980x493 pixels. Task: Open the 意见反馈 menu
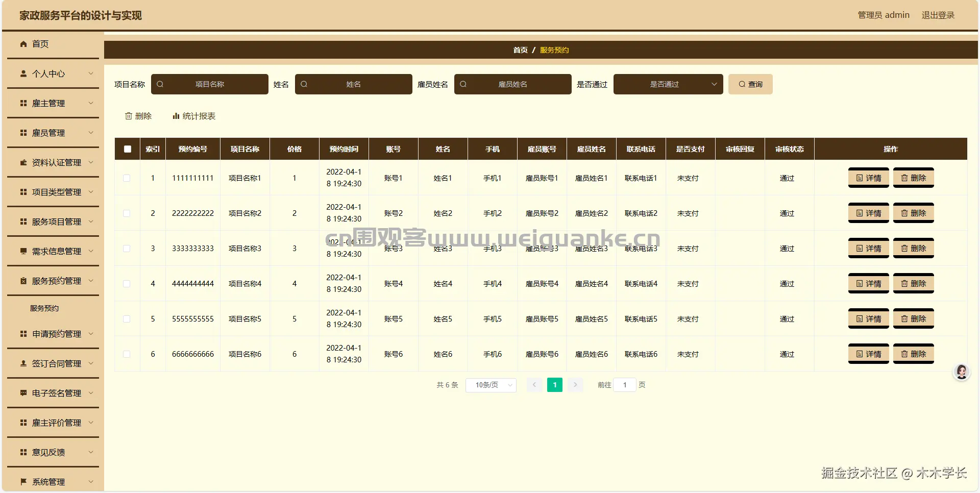(53, 452)
